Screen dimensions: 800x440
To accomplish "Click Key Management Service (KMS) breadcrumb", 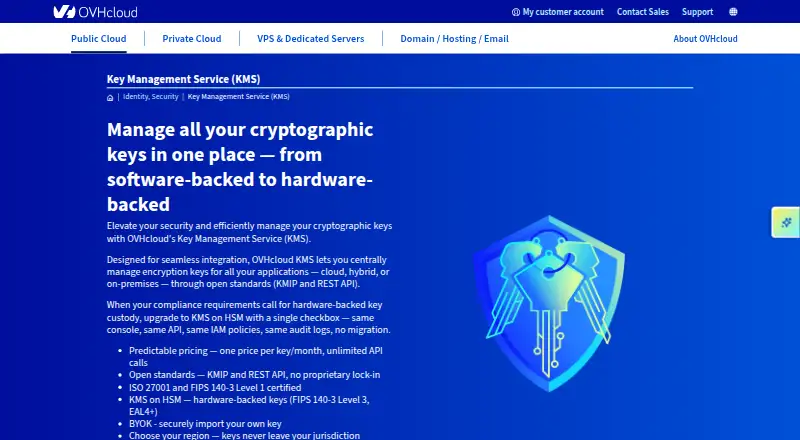I will click(238, 96).
